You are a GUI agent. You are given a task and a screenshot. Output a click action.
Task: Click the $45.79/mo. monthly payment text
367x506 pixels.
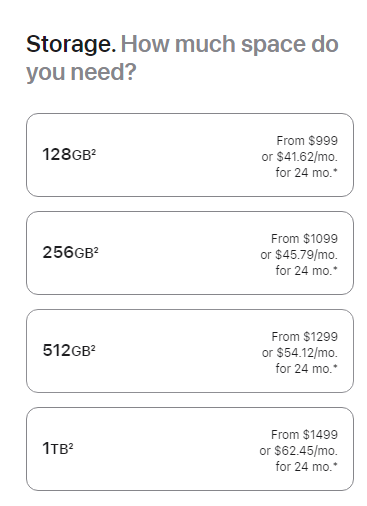pos(306,255)
